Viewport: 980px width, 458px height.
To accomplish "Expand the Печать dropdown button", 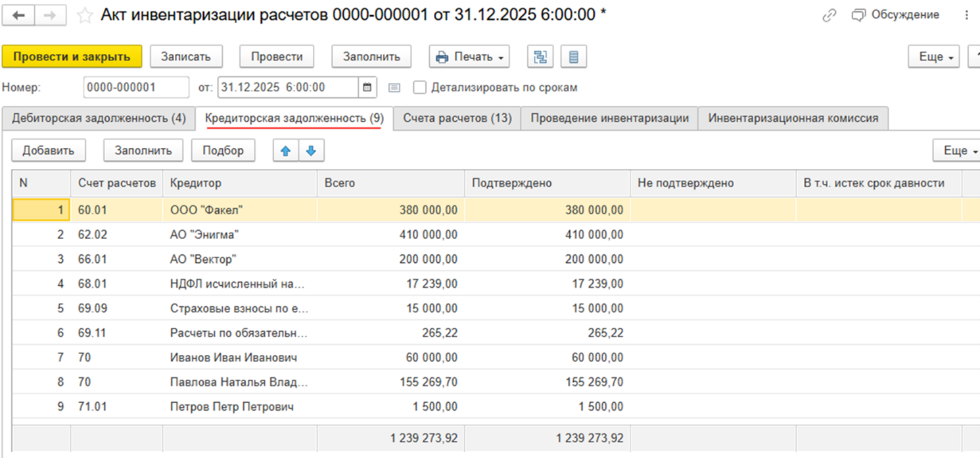I will [470, 57].
